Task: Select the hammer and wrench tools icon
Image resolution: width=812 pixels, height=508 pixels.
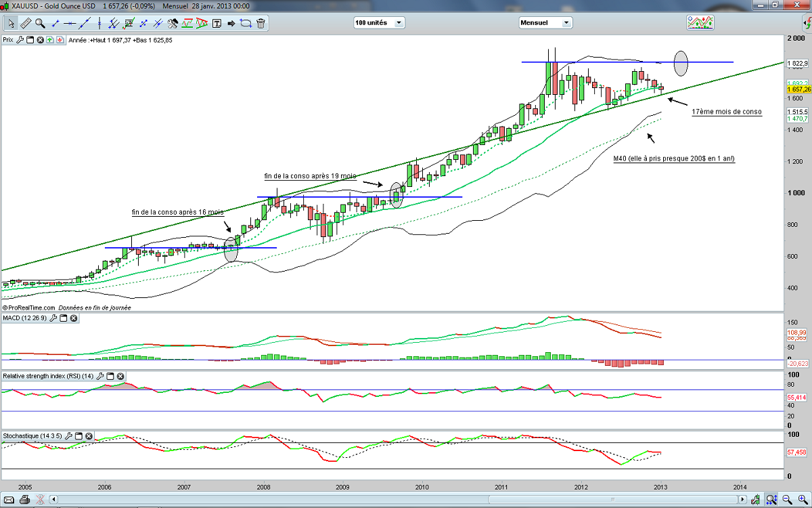Action: coord(172,23)
